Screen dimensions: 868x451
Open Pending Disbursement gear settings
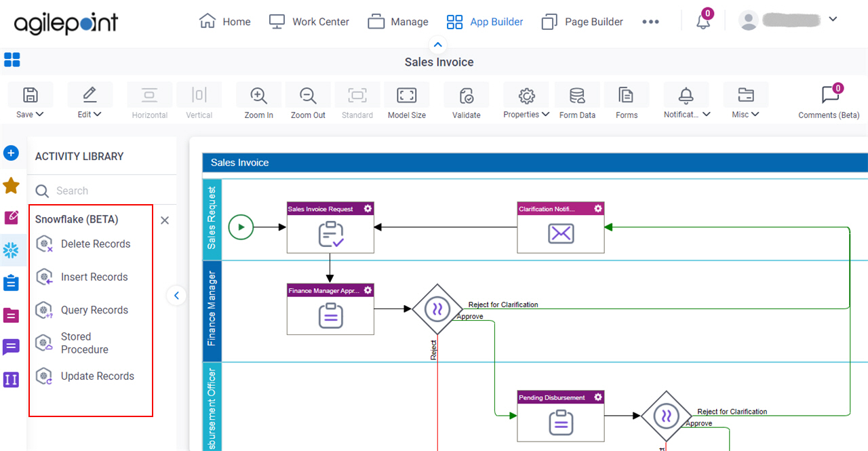click(x=598, y=397)
